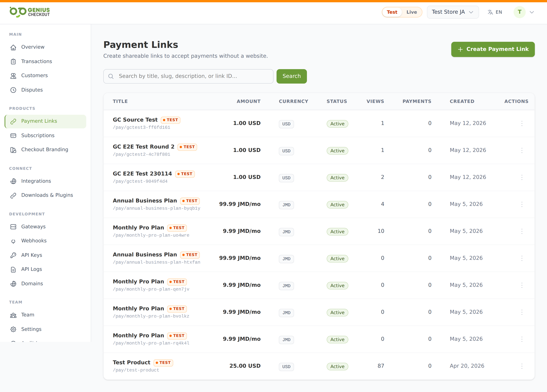Click the 25.00 USD amount

click(245, 366)
